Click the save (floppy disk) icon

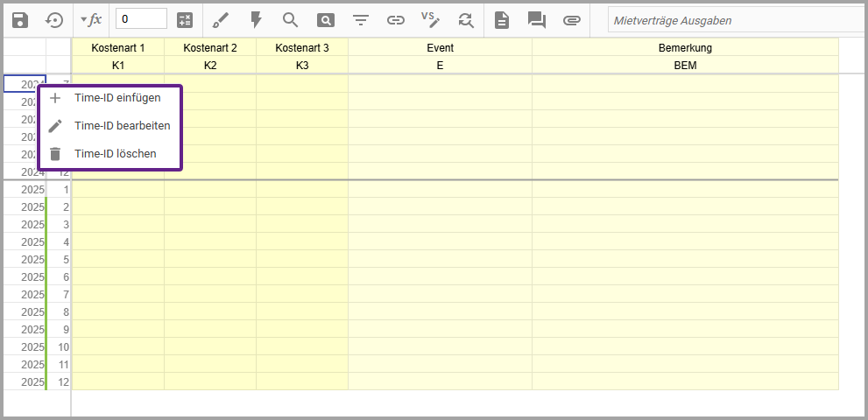coord(20,19)
